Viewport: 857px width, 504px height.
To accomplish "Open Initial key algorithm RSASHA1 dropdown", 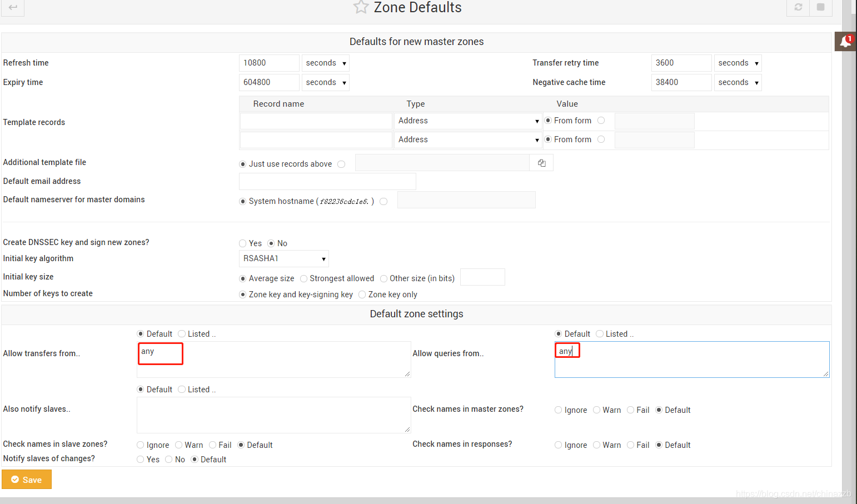I will coord(284,259).
